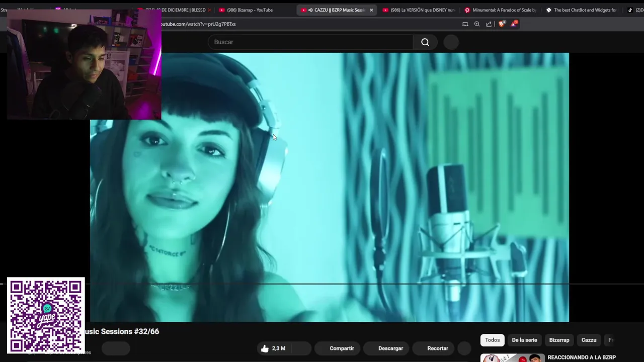Close the CAZZU BZRP Music Session tab
The image size is (644, 362).
pos(371,10)
